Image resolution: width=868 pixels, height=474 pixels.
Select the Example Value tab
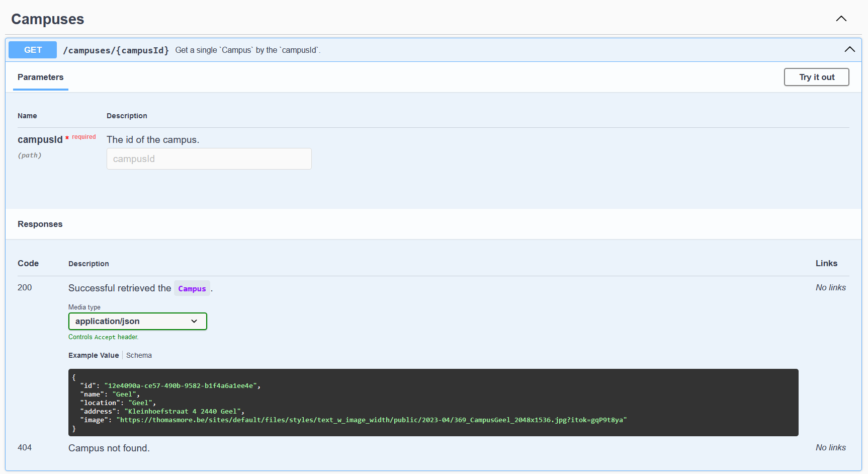point(94,355)
